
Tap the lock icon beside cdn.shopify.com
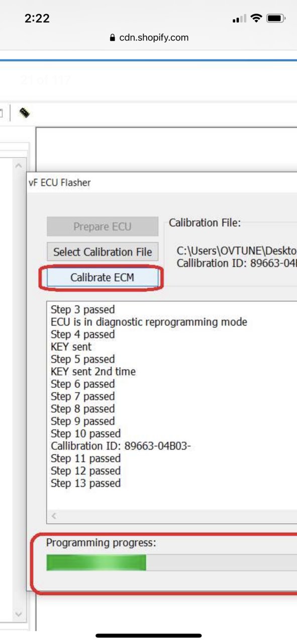[x=113, y=38]
